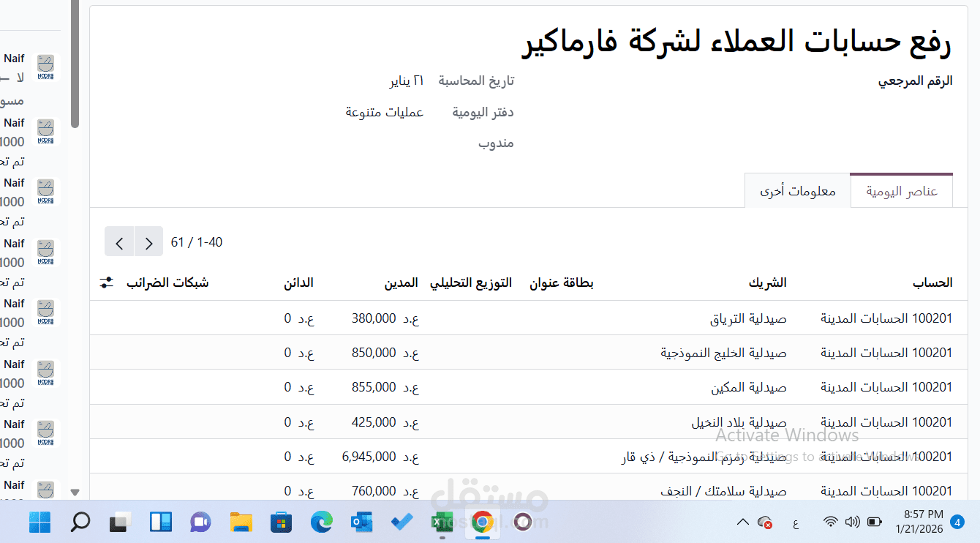The width and height of the screenshot is (980, 543).
Task: Sort by التوزيع التحليلي column header
Action: (x=470, y=282)
